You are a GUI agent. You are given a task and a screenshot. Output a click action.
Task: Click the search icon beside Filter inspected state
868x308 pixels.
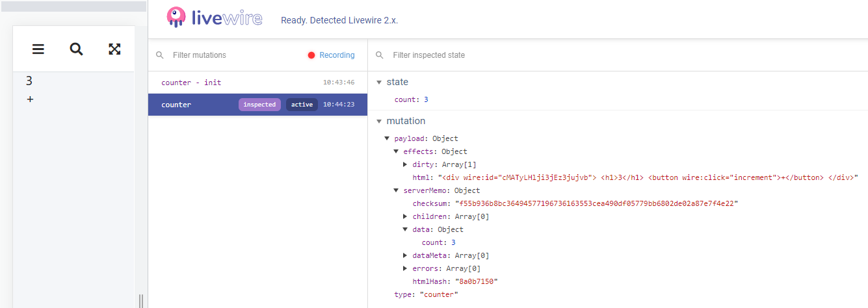pyautogui.click(x=380, y=55)
